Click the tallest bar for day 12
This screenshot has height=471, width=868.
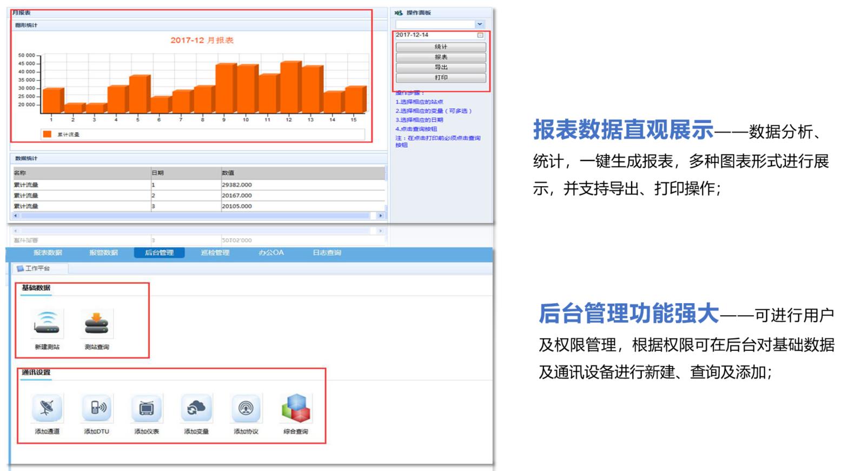pos(291,87)
